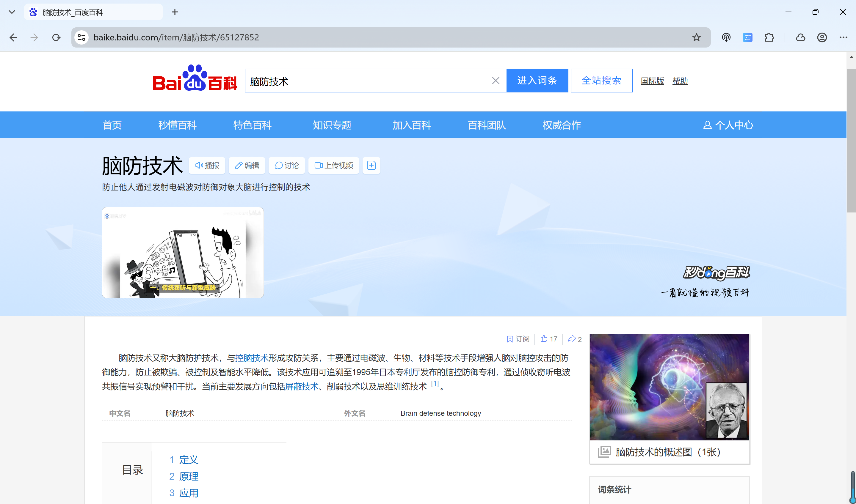Click the blue screenshot extension icon
The width and height of the screenshot is (856, 504).
(748, 37)
